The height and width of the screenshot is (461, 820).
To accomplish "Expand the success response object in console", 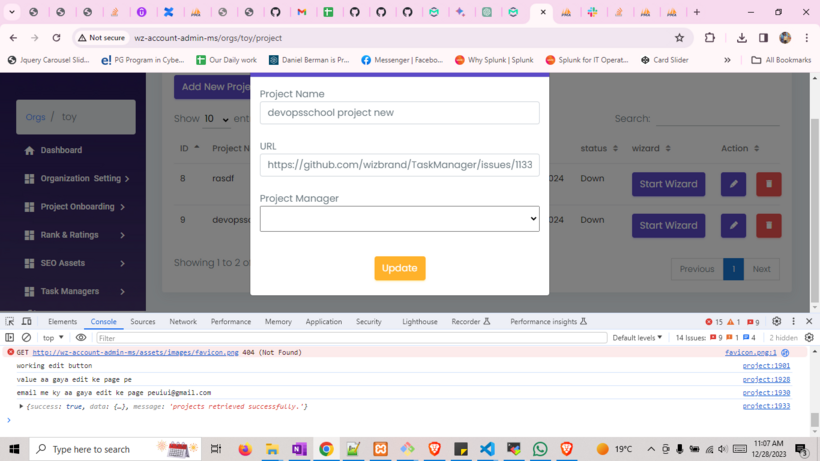I will click(21, 406).
